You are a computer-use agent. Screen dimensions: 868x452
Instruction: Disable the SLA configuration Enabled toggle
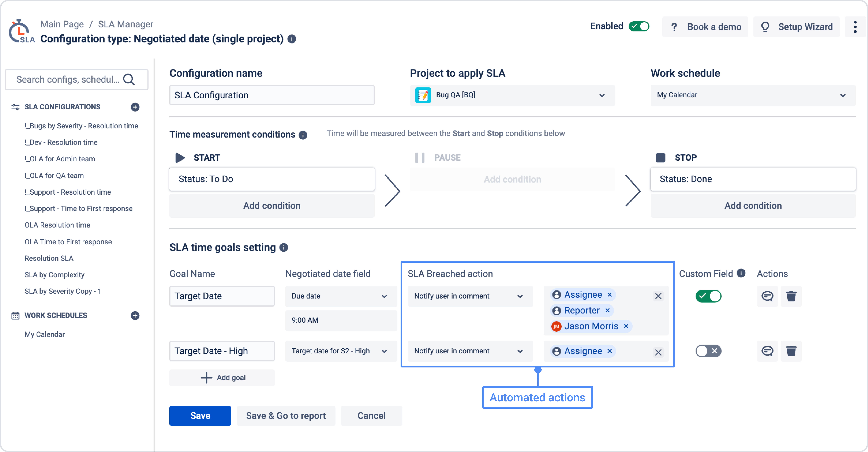(639, 26)
